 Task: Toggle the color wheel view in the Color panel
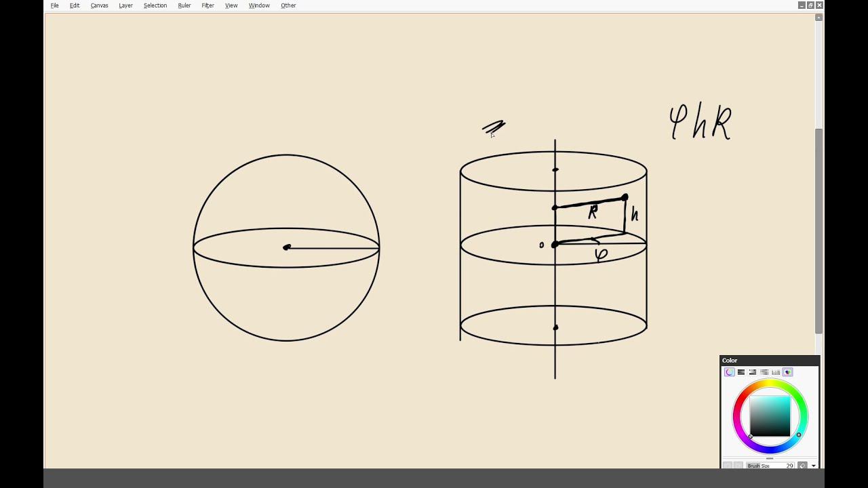click(730, 372)
